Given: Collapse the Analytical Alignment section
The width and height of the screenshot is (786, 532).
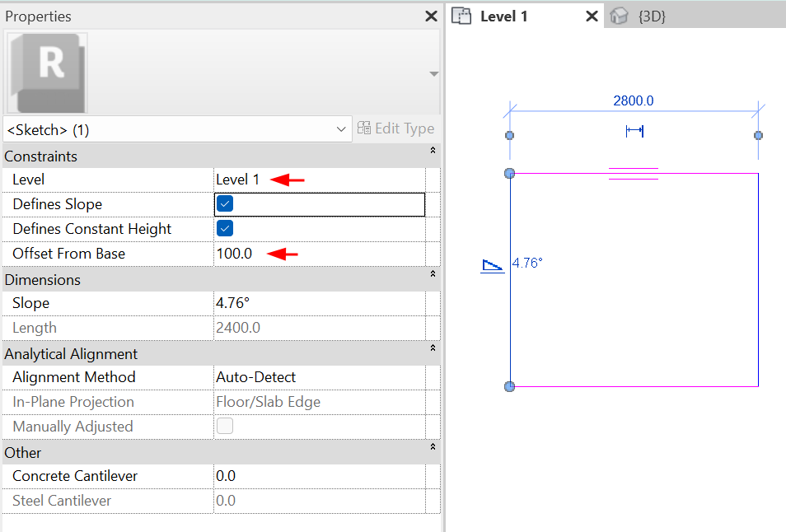Looking at the screenshot, I should tap(433, 348).
